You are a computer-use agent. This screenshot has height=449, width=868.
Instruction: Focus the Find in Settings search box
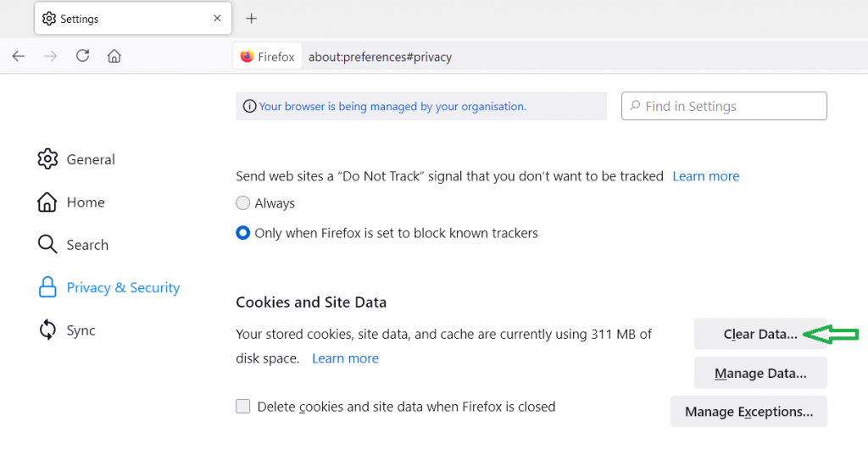(x=724, y=106)
